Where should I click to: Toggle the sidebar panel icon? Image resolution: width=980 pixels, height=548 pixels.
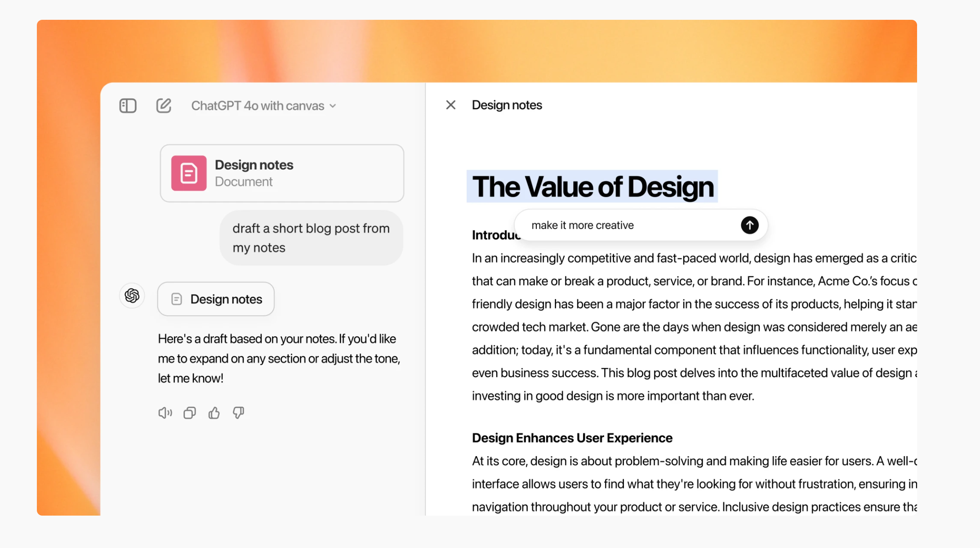click(x=128, y=106)
